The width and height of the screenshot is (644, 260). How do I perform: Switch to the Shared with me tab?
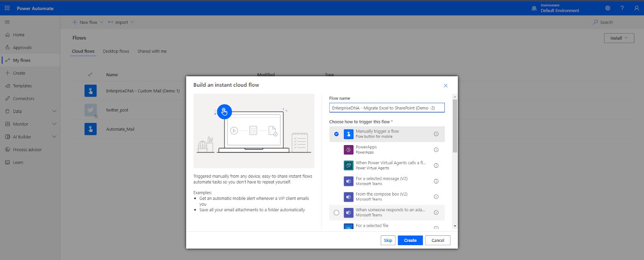point(152,51)
